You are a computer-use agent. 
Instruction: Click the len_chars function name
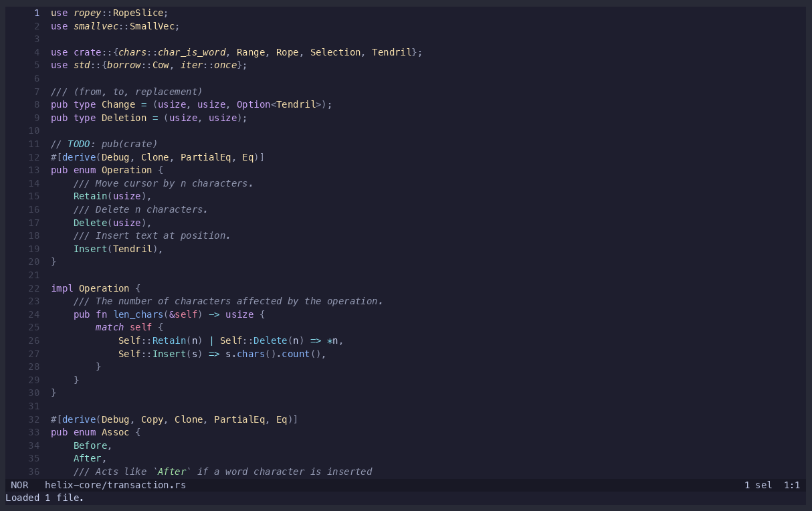pyautogui.click(x=138, y=314)
